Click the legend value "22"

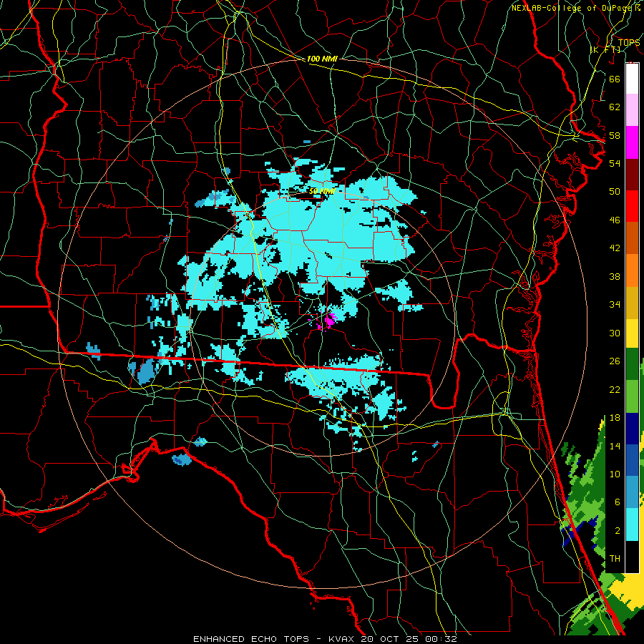[615, 390]
